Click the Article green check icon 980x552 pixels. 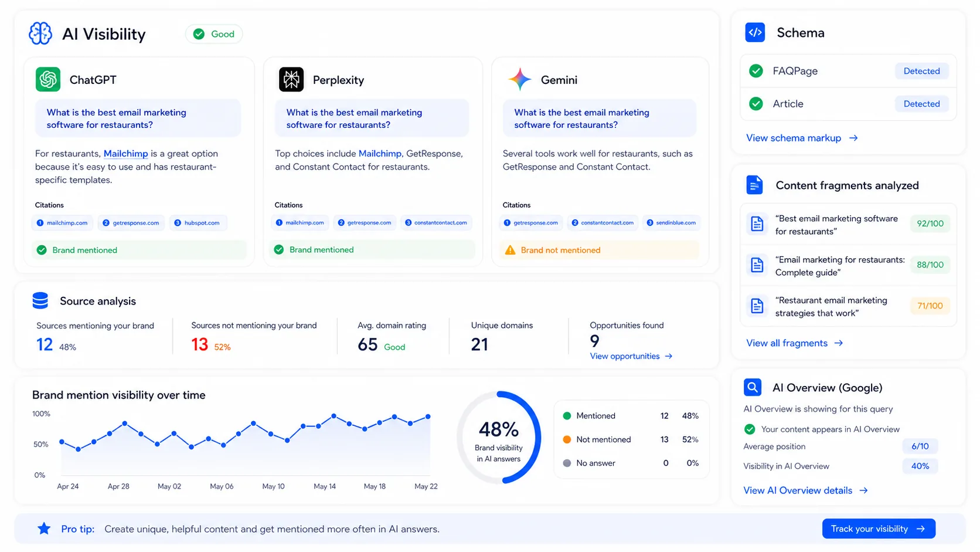[x=756, y=104]
